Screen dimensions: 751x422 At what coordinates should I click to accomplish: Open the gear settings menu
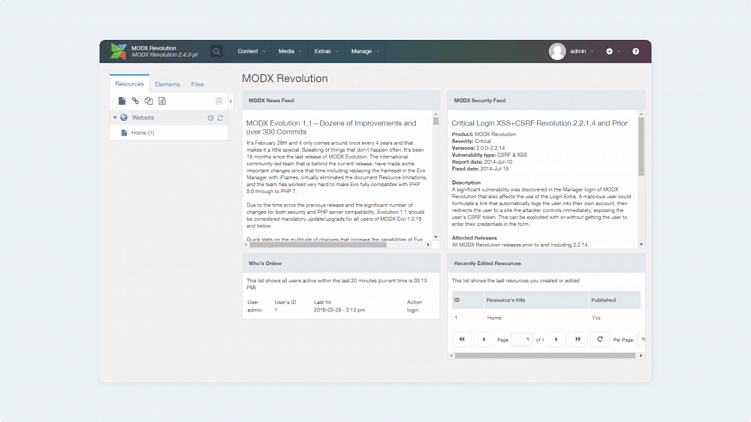click(609, 51)
